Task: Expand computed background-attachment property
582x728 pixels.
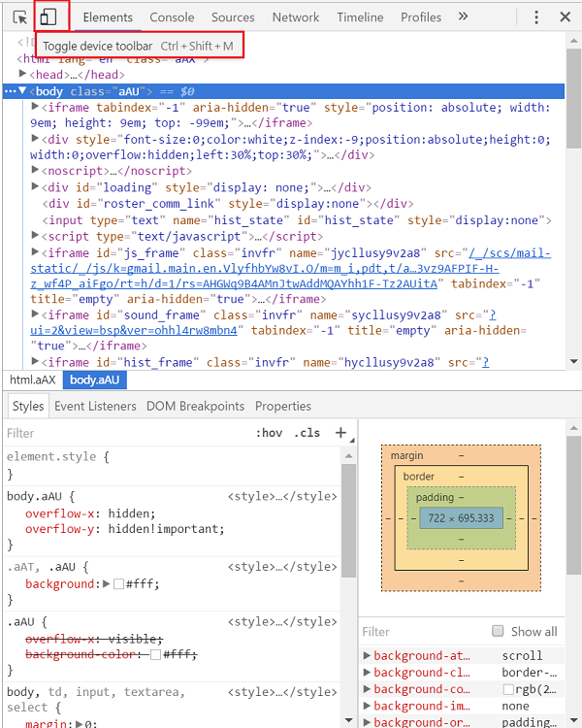Action: pos(367,655)
